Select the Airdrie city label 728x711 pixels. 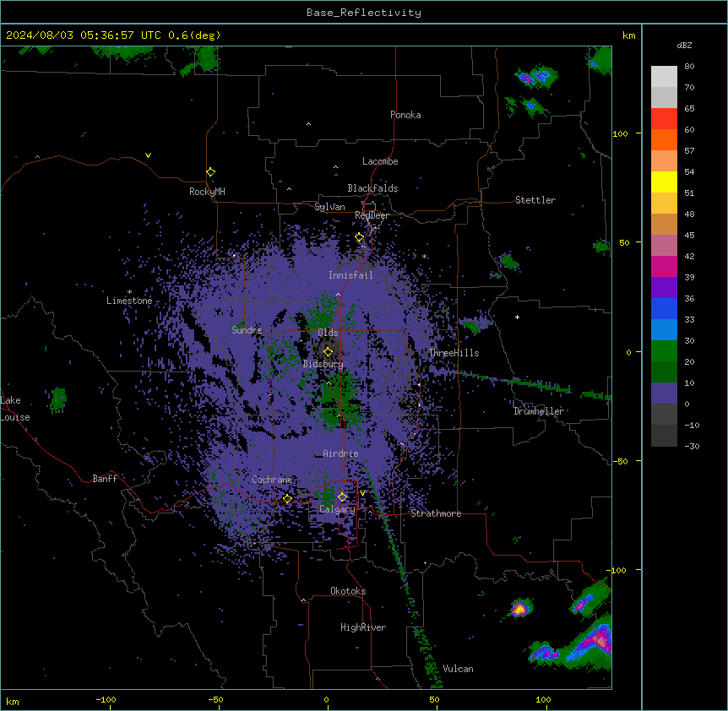click(341, 453)
